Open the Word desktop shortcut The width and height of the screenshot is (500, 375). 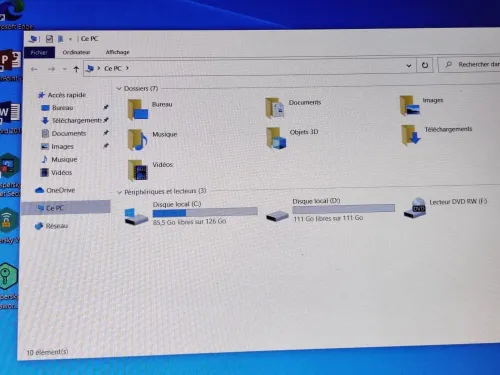(10, 113)
